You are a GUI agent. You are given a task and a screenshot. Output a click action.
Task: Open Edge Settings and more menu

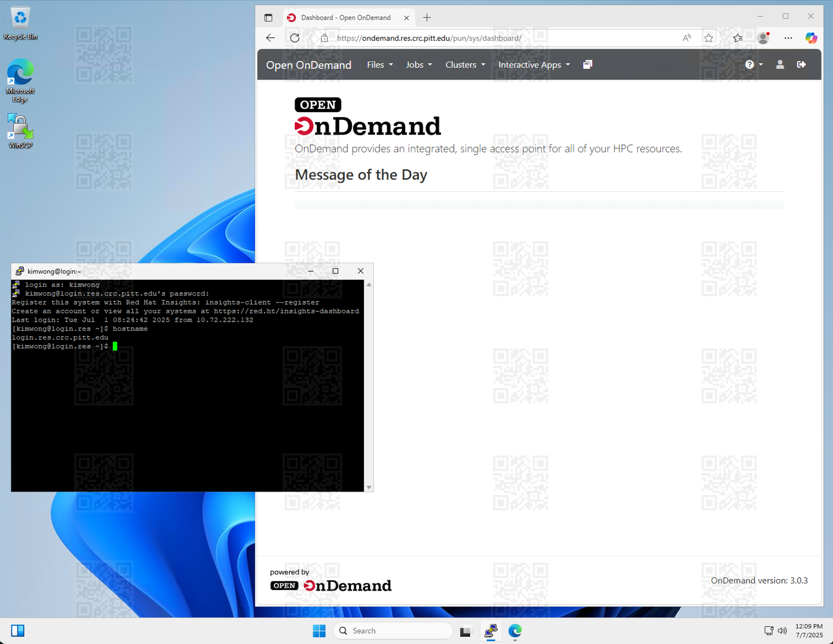[x=788, y=38]
